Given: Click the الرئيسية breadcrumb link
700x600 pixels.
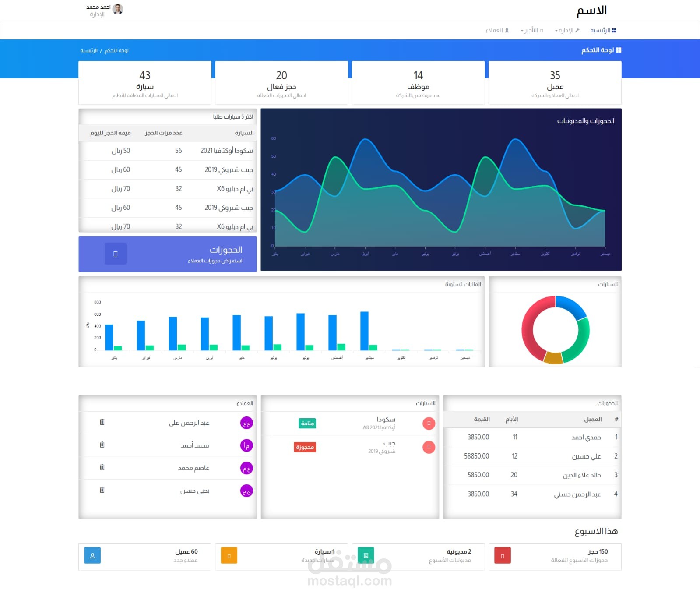Looking at the screenshot, I should (x=89, y=51).
